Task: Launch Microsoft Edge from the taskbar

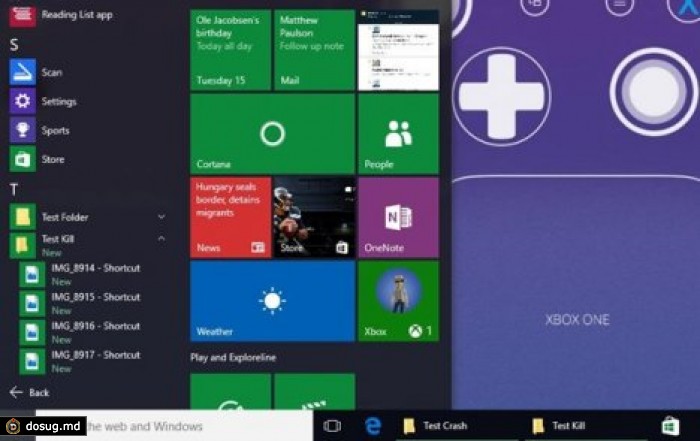Action: (373, 426)
